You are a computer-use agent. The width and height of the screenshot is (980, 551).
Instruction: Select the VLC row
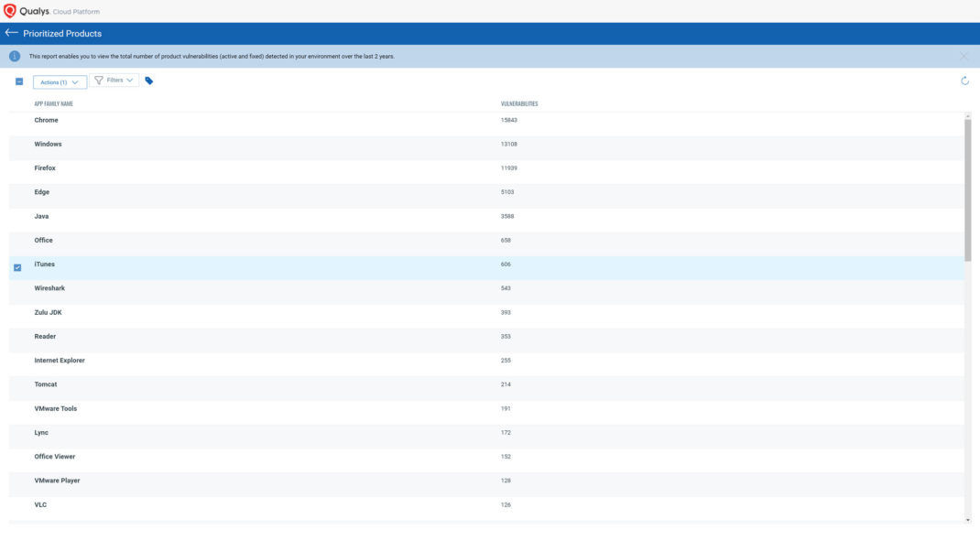pos(486,509)
